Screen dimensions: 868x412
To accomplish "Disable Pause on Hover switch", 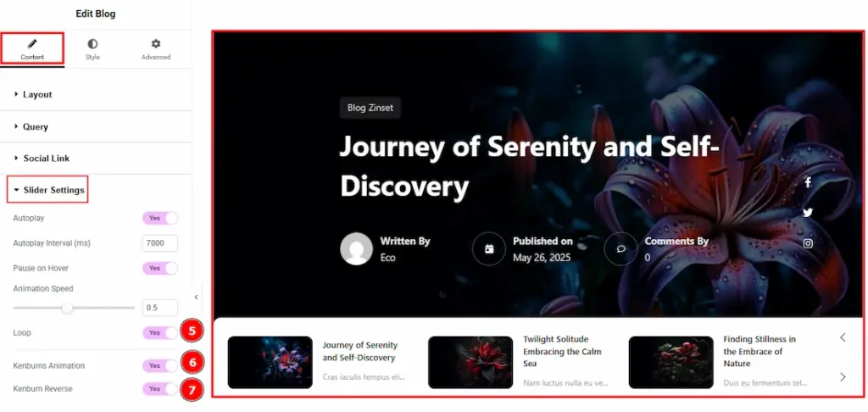I will pos(160,268).
